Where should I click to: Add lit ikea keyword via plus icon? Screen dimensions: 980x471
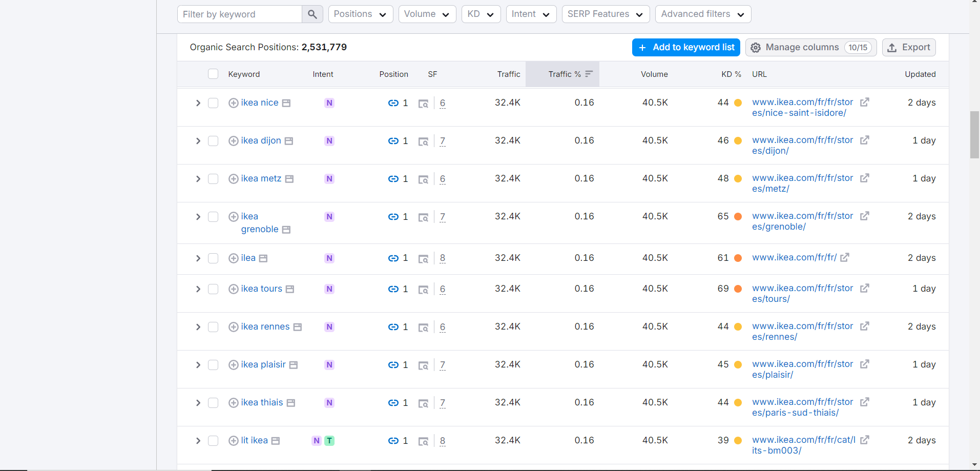point(234,441)
